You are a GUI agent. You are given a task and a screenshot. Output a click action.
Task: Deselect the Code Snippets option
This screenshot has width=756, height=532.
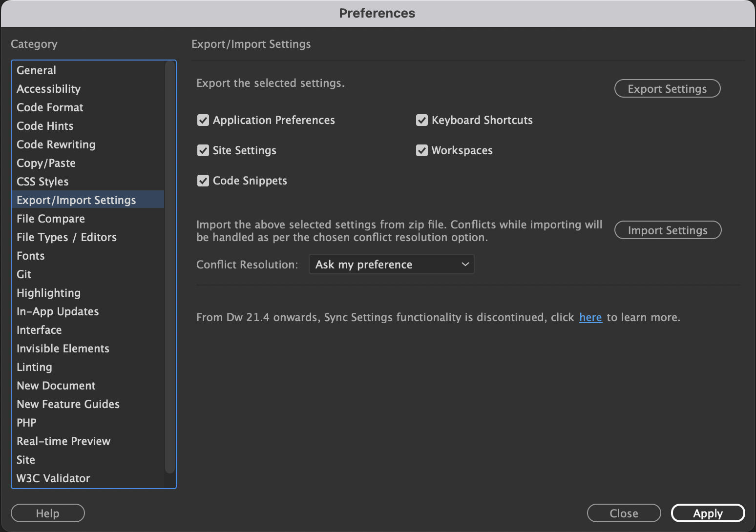pos(203,181)
